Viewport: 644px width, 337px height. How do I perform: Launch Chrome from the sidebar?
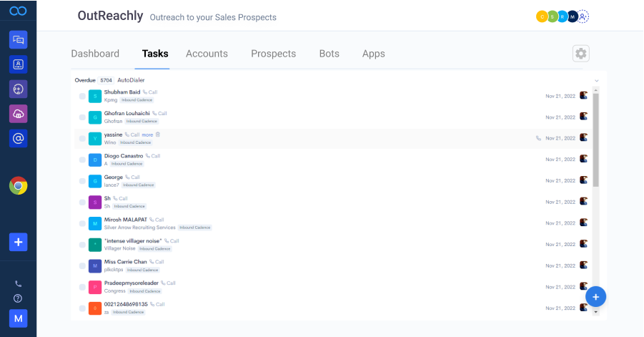[18, 186]
